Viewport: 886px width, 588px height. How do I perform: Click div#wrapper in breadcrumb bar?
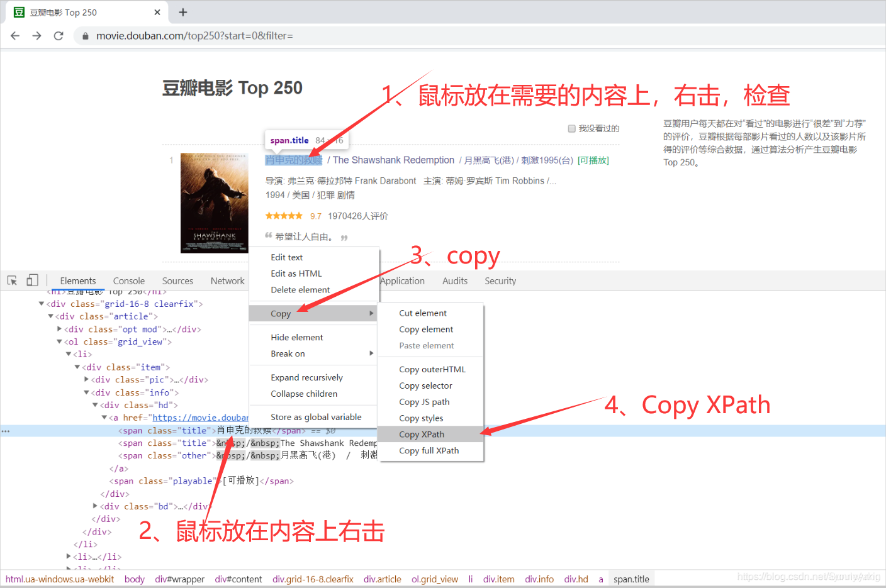pyautogui.click(x=180, y=579)
